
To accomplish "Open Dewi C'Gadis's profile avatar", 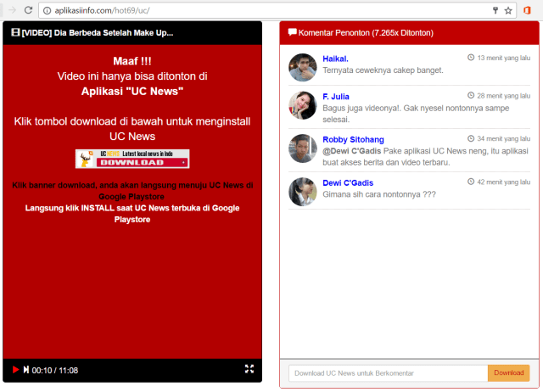I will [x=302, y=192].
